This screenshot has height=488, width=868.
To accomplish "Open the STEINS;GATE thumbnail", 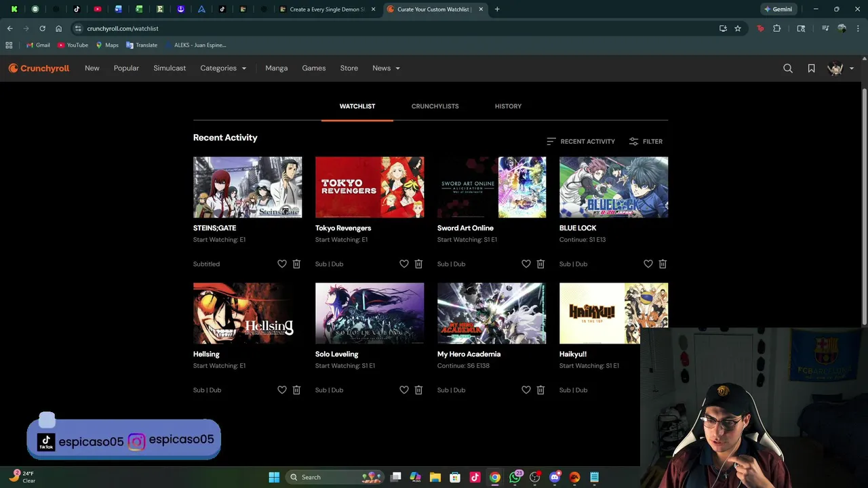I will pos(248,187).
